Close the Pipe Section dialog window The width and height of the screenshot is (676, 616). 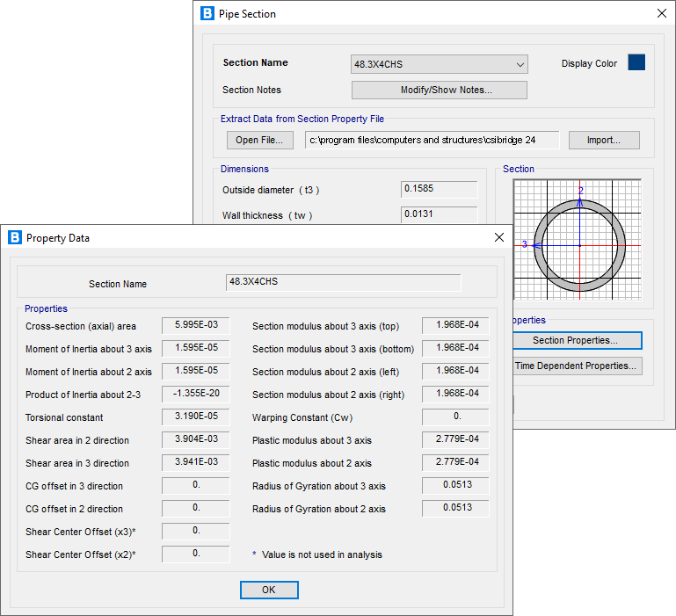[x=661, y=13]
